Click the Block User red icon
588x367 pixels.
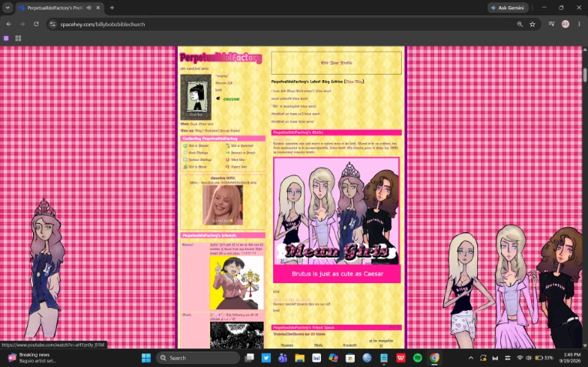coord(227,160)
